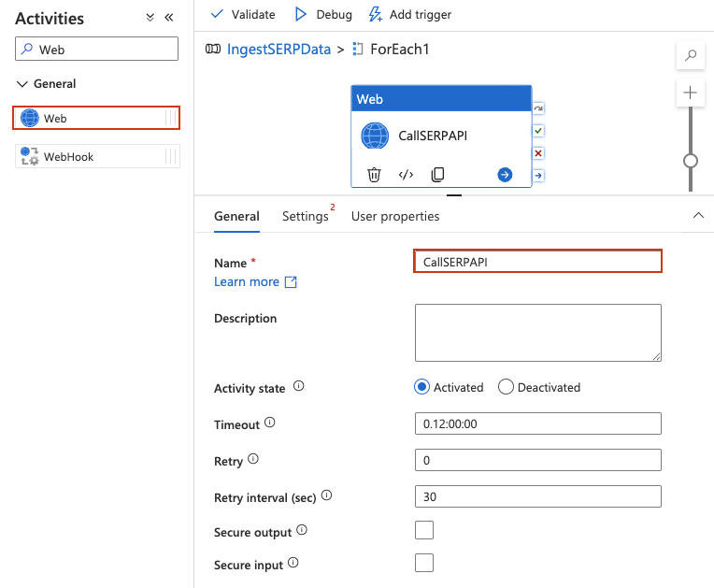Click the blue arrow add-output icon
The image size is (714, 588).
click(x=505, y=175)
